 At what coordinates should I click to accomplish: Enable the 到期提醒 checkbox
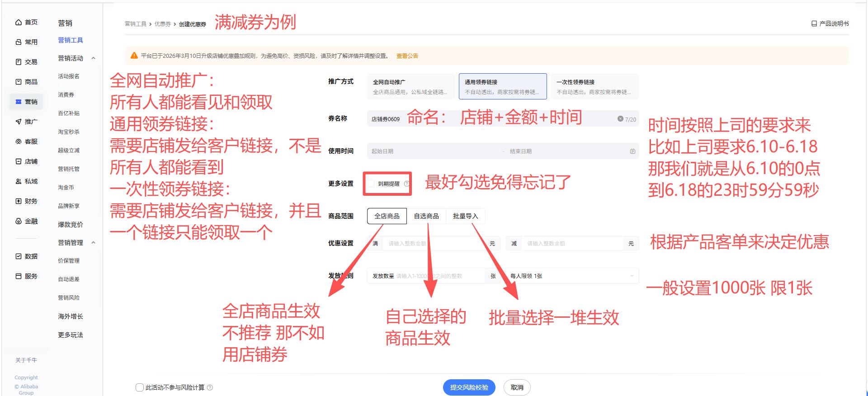pos(371,184)
